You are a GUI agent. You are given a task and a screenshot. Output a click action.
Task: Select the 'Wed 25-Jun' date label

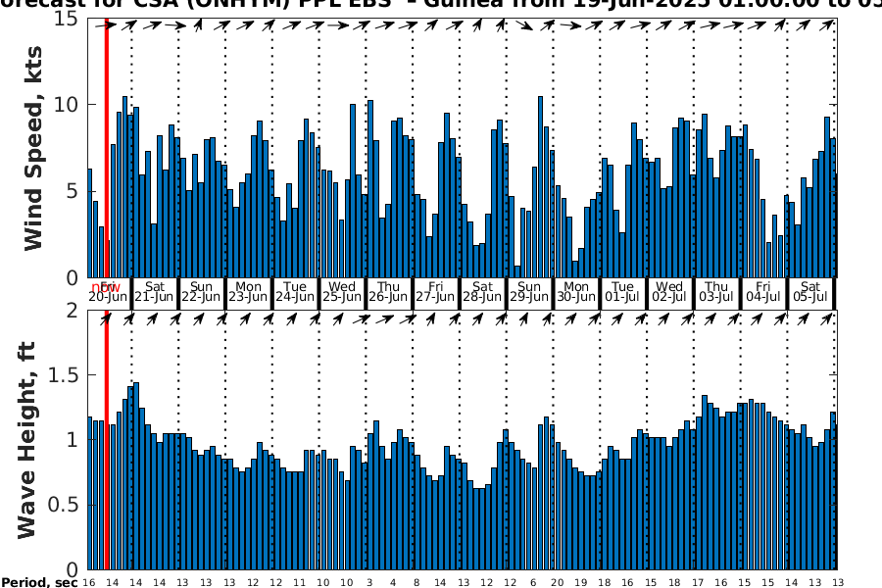(x=342, y=291)
